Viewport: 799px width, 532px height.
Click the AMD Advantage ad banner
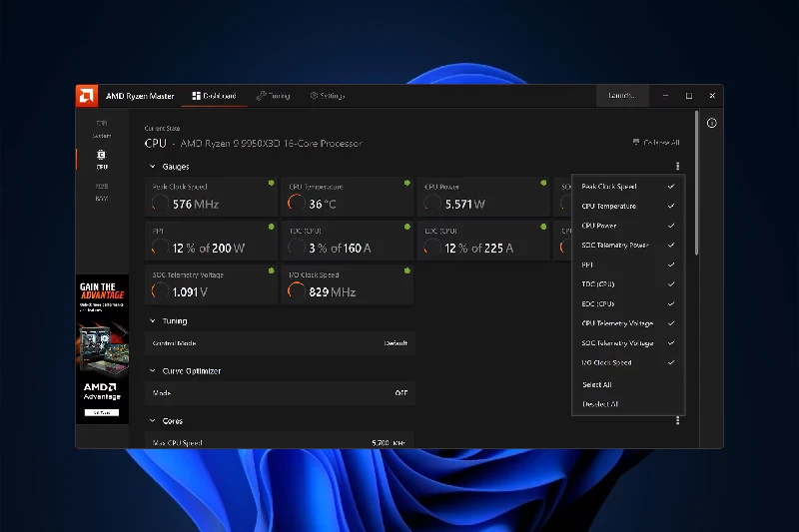pyautogui.click(x=102, y=349)
